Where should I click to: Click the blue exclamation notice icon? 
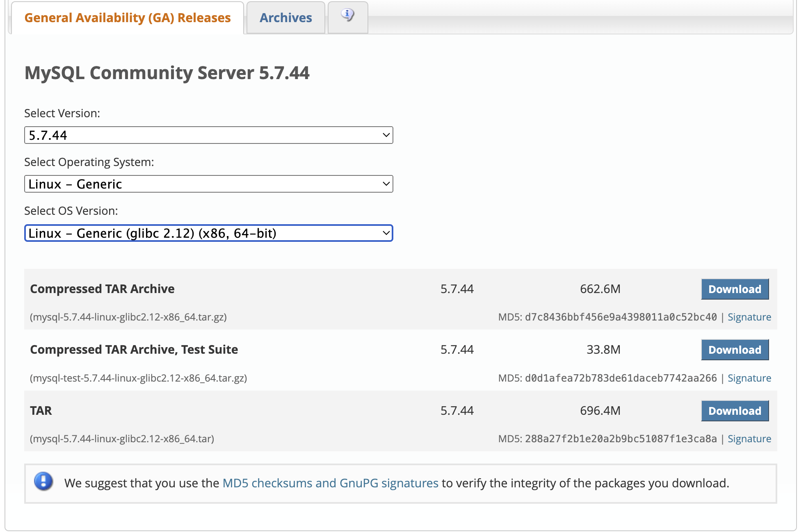[x=43, y=482]
